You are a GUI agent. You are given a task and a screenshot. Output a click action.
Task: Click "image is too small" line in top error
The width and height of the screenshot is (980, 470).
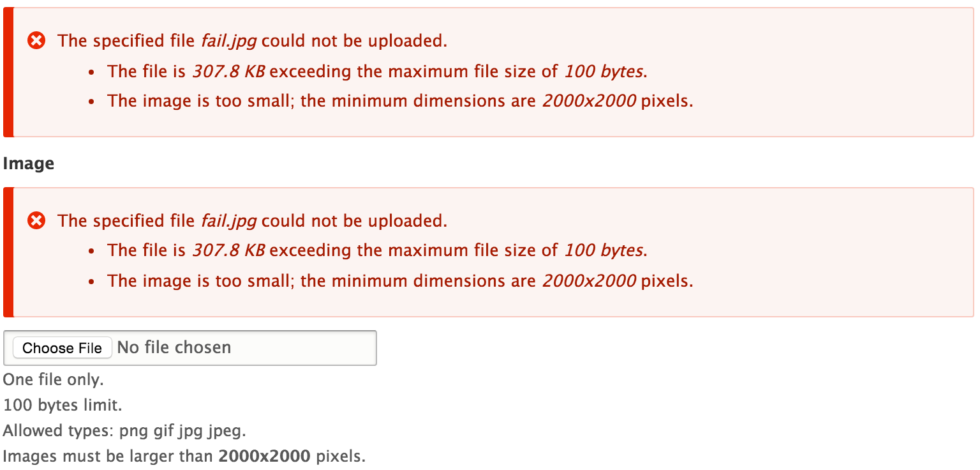[400, 101]
